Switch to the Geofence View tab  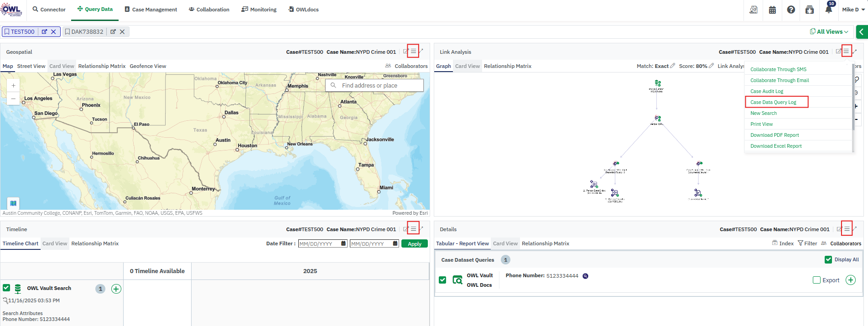(x=148, y=66)
